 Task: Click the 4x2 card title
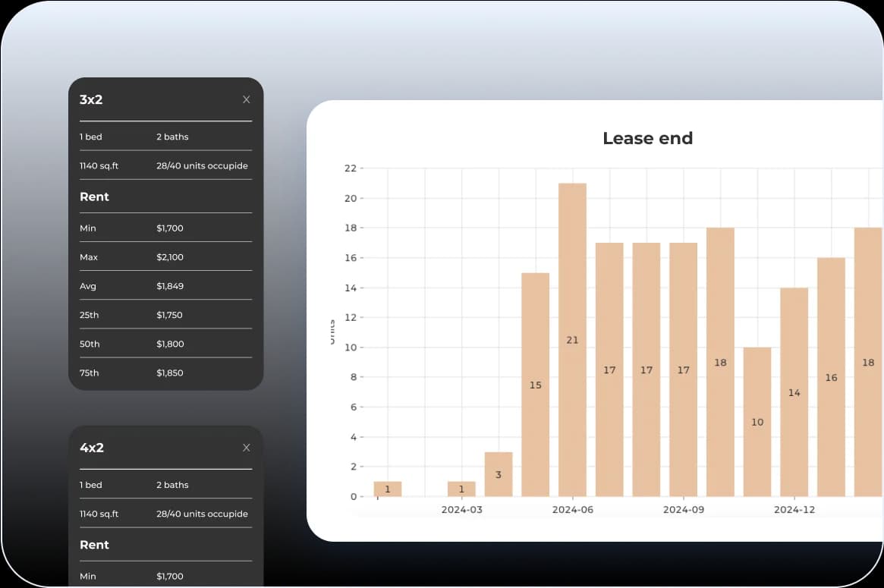91,448
